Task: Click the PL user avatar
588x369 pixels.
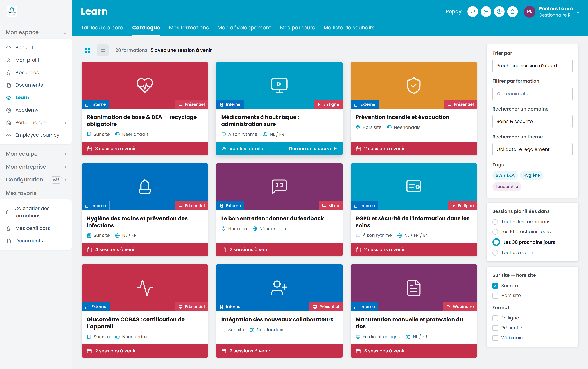Action: click(529, 11)
